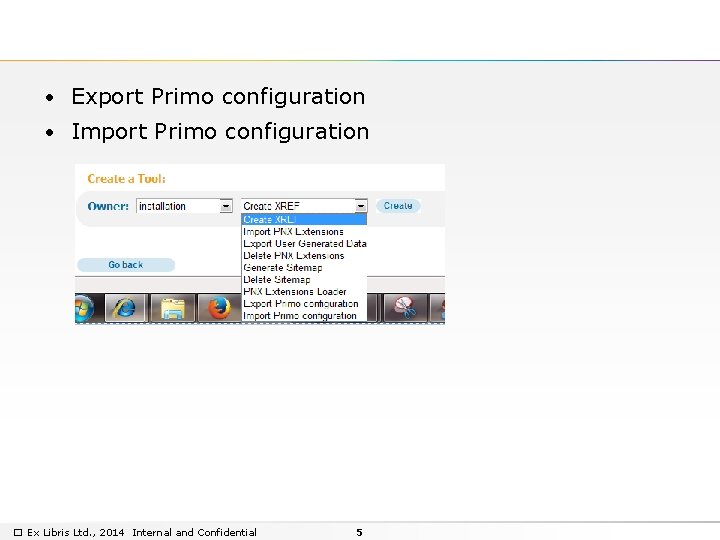
Task: Pick PNX Extensions Loader from the list
Action: [x=304, y=291]
